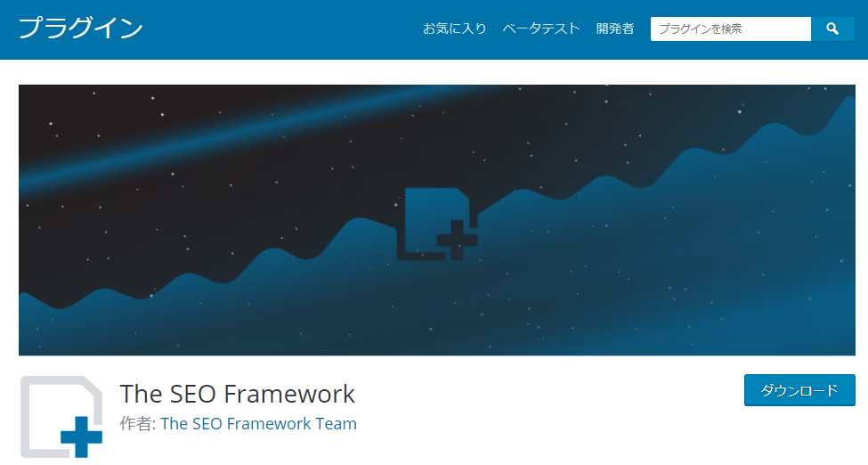Click the search magnifier button
This screenshot has height=465, width=868.
(x=832, y=29)
